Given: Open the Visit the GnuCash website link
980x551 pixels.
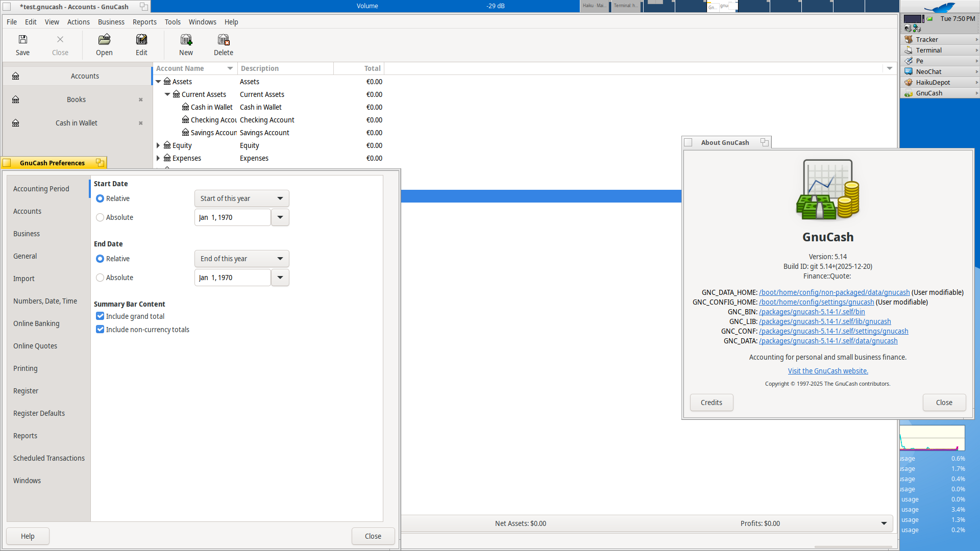Looking at the screenshot, I should coord(828,371).
